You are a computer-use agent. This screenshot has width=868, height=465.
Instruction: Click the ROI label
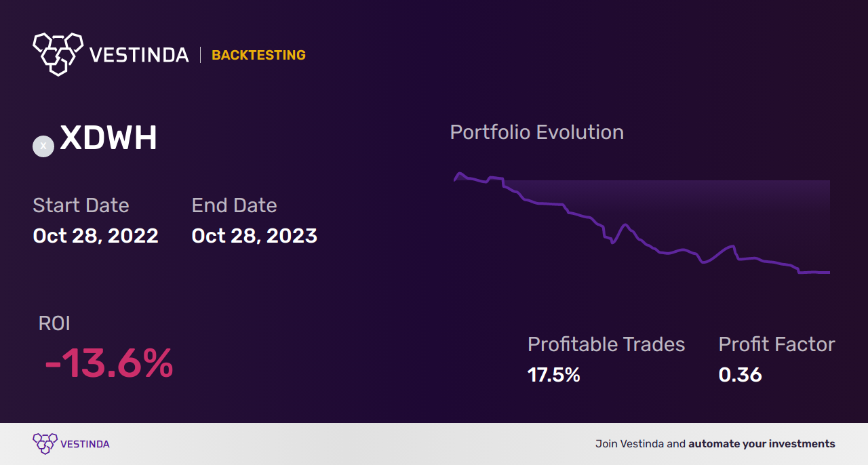(x=54, y=323)
